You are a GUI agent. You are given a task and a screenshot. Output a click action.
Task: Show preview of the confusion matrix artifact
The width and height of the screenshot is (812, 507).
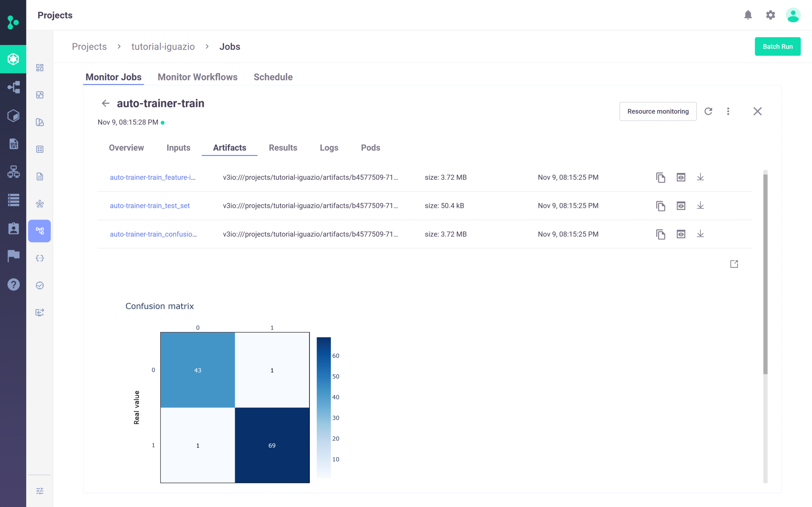681,234
